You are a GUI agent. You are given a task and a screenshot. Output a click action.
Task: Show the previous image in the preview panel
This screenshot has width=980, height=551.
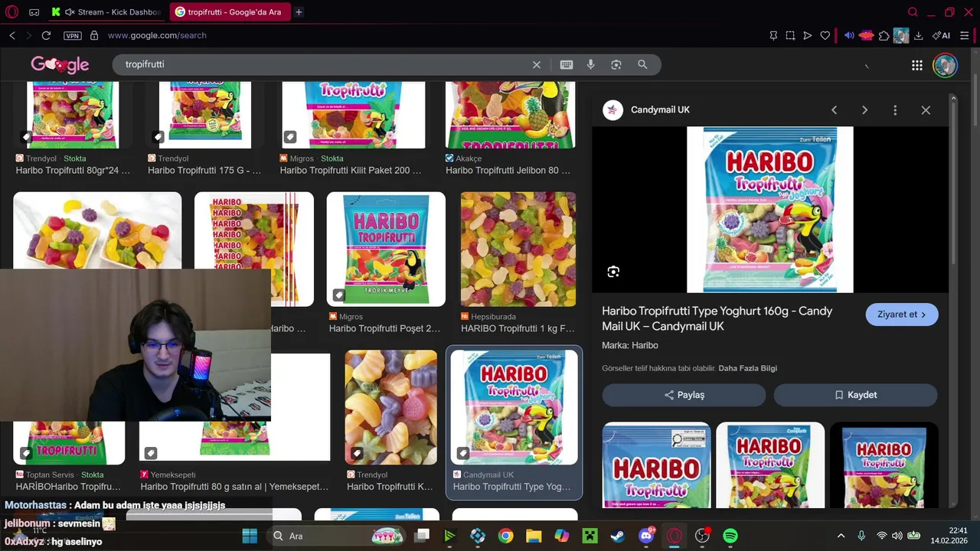point(835,110)
